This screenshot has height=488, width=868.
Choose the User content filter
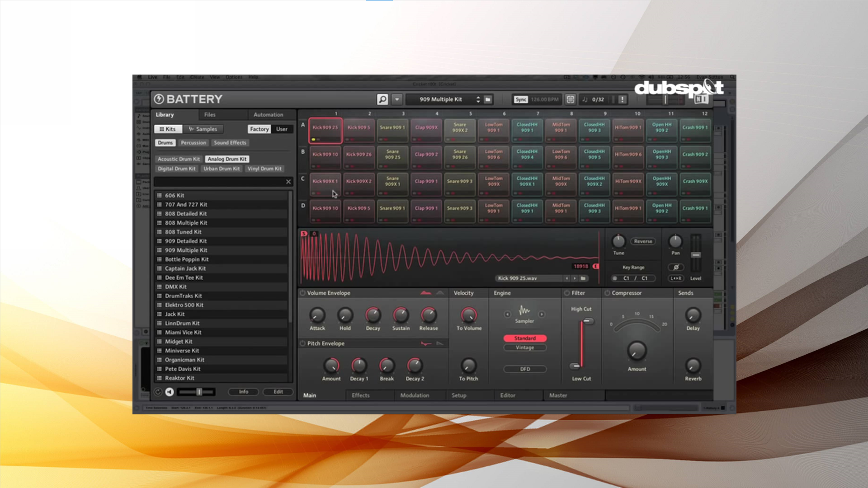click(x=282, y=129)
